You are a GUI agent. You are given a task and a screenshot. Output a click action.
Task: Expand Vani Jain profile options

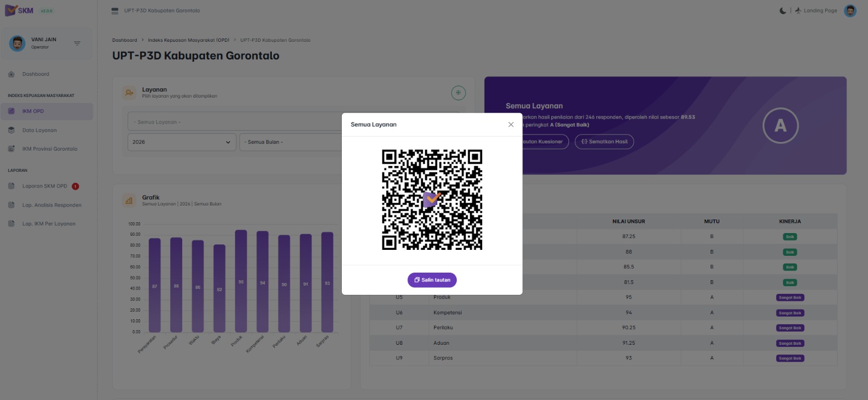tap(77, 43)
